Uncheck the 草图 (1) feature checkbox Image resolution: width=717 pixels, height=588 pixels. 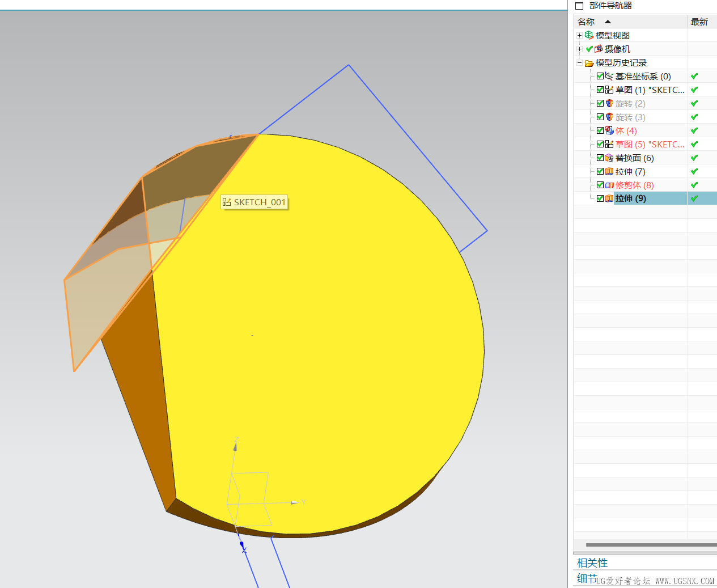point(600,90)
